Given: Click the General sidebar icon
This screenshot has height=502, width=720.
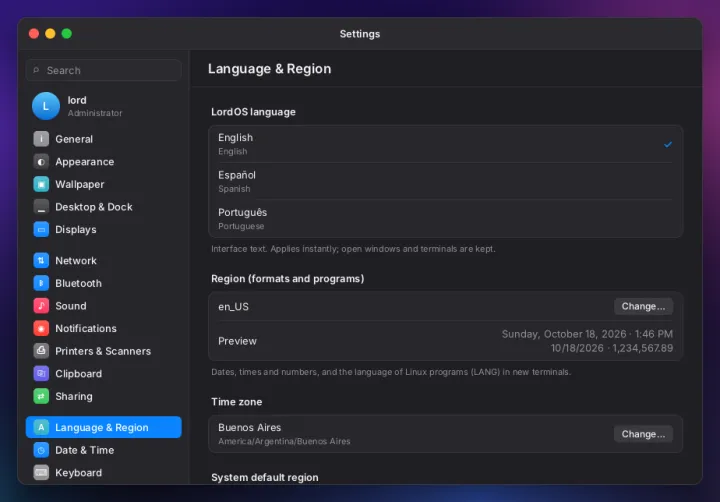Looking at the screenshot, I should point(41,139).
